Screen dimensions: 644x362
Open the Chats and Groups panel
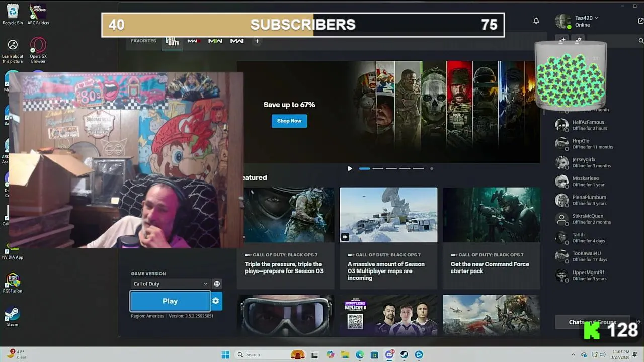pyautogui.click(x=592, y=322)
